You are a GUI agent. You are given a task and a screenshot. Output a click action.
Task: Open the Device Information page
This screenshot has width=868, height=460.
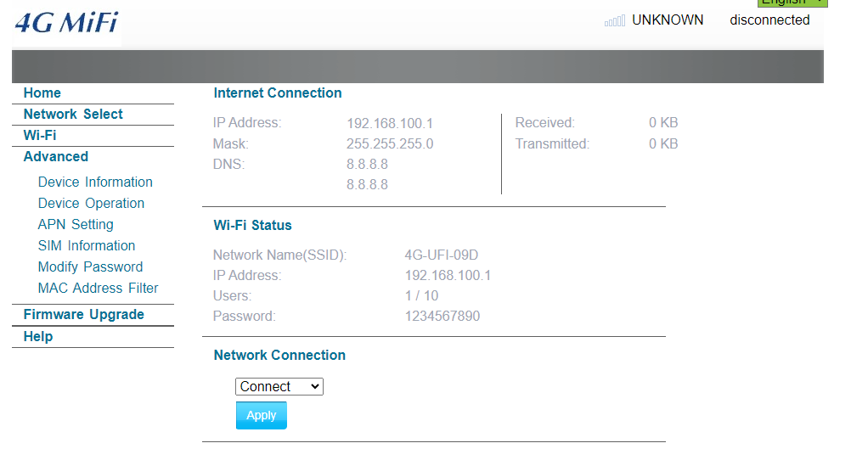point(95,182)
